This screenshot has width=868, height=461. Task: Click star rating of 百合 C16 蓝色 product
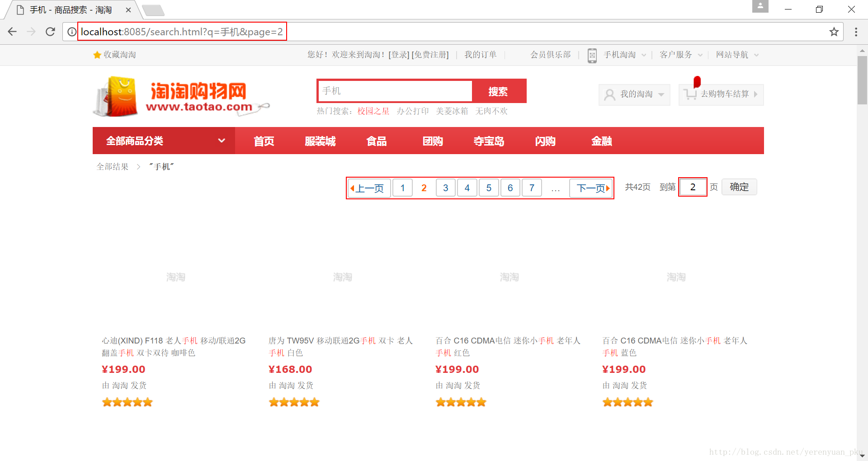[x=628, y=402]
